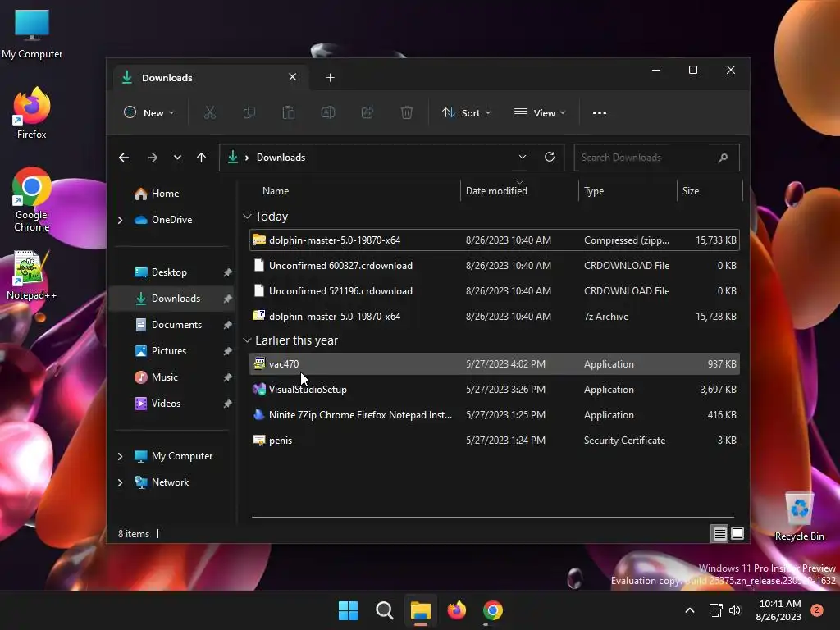Screen dimensions: 840x630
Task: Select the dolphin-master 7z Archive file
Action: tap(495, 317)
